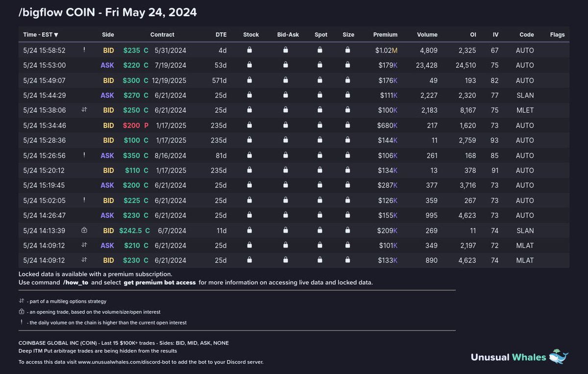588x374 pixels.
Task: Click the /how_to command text
Action: click(76, 283)
